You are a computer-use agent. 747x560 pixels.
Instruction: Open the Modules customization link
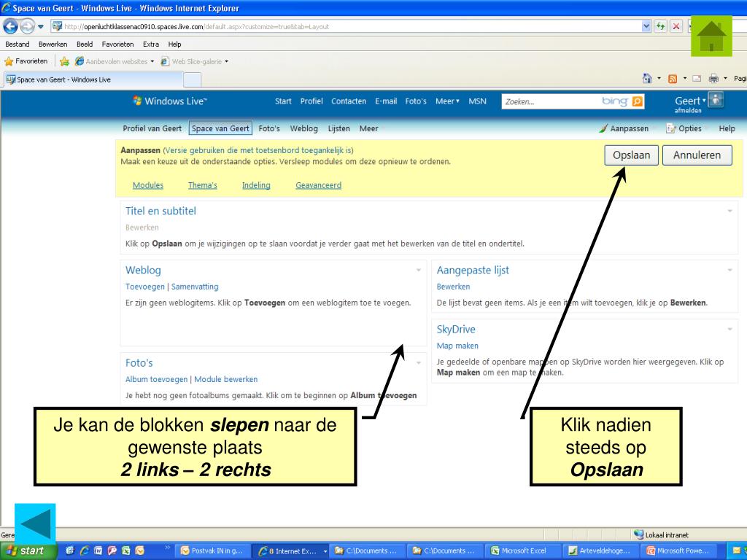tap(147, 185)
